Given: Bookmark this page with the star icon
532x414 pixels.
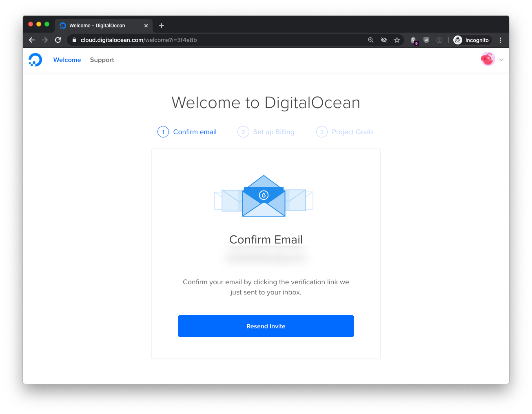Looking at the screenshot, I should click(397, 40).
